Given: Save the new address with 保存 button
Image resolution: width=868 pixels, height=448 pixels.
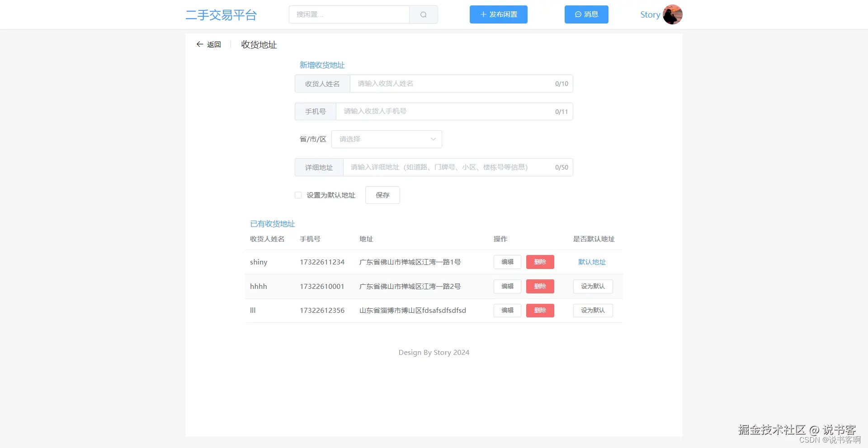Looking at the screenshot, I should click(x=382, y=195).
